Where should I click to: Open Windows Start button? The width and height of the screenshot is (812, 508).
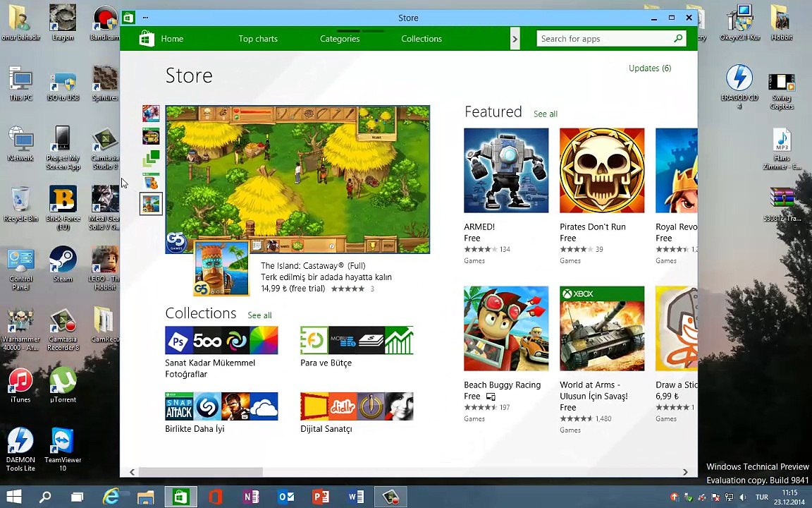point(14,497)
